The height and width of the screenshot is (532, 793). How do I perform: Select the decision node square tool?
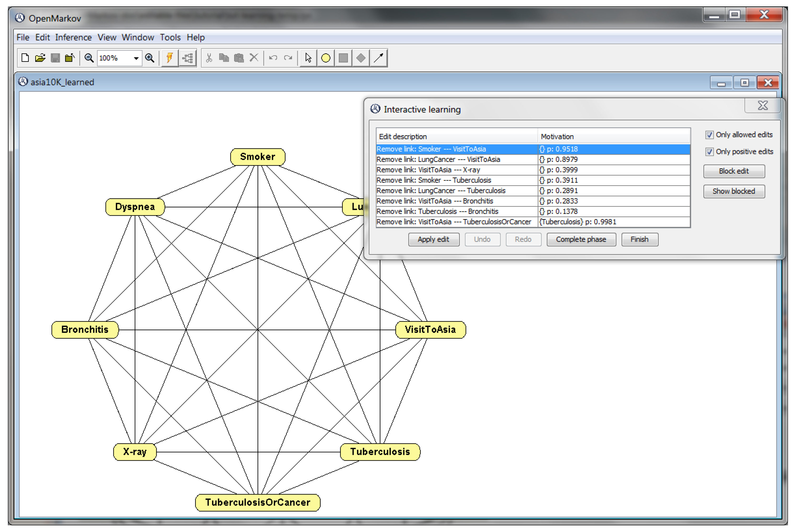343,58
